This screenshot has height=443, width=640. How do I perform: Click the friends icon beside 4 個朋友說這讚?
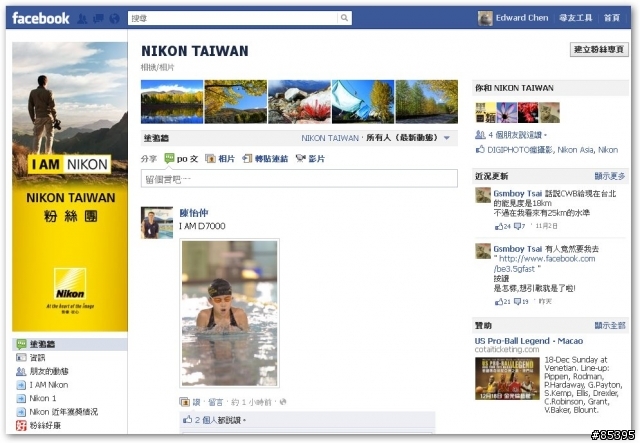pyautogui.click(x=480, y=134)
